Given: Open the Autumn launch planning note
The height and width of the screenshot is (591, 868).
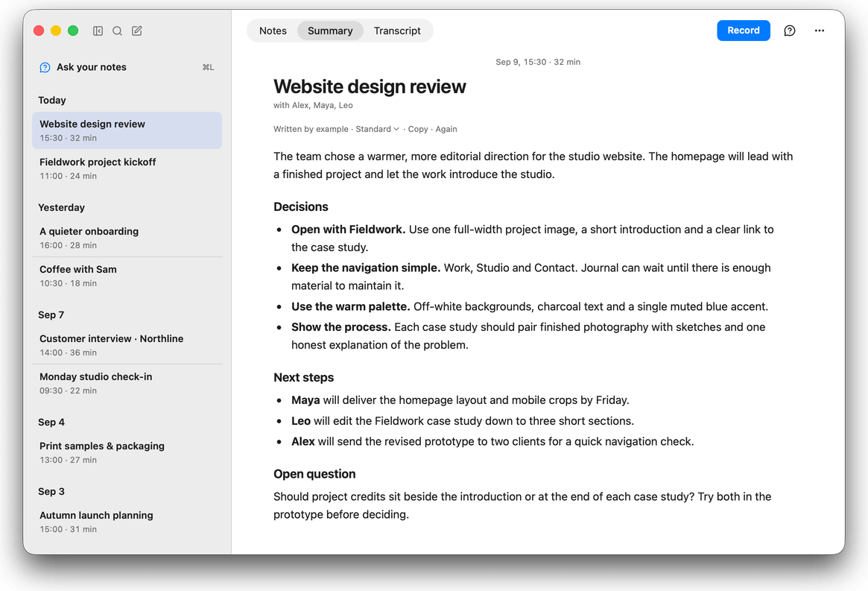Looking at the screenshot, I should click(x=127, y=522).
